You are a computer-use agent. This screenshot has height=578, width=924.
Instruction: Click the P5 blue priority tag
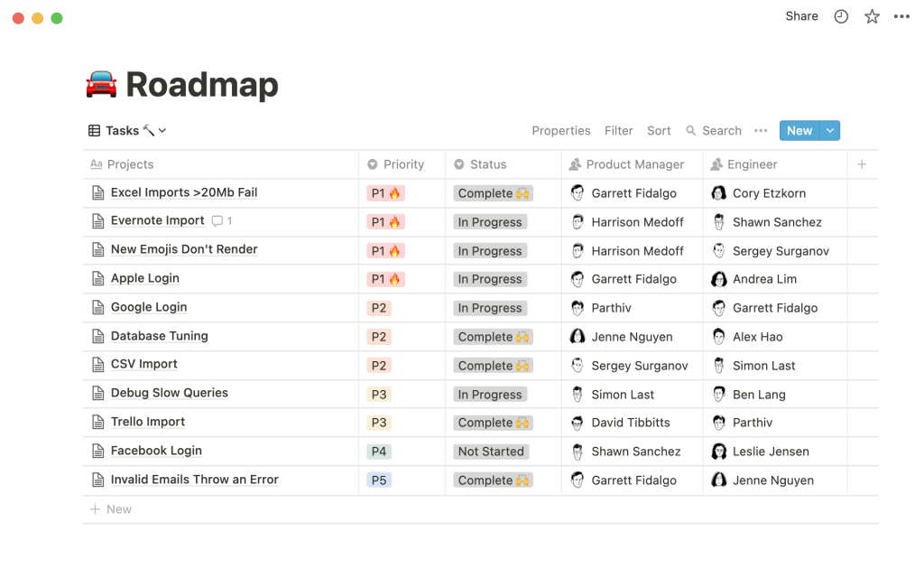coord(379,480)
